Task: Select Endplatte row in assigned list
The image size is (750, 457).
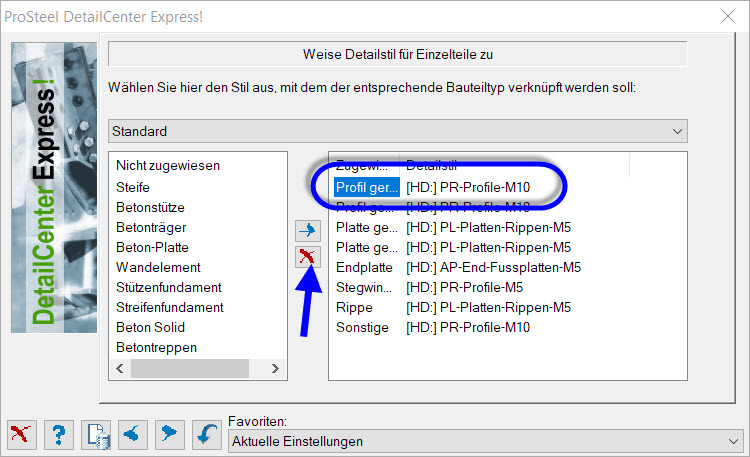Action: pos(364,268)
